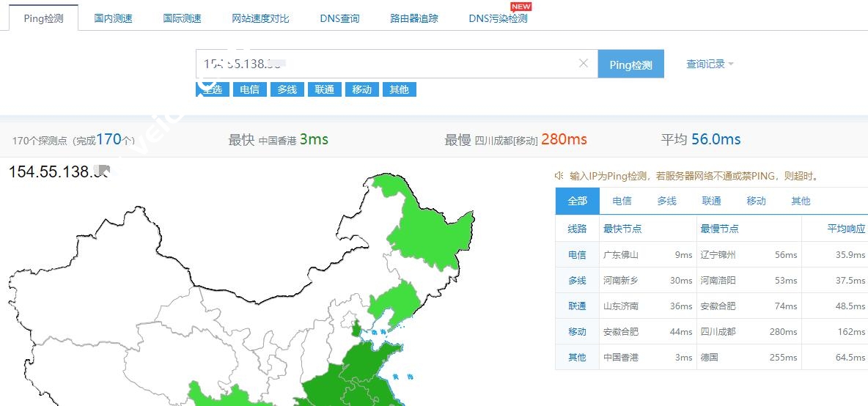Click the 联通 row label in the table
The image size is (868, 406).
pyautogui.click(x=577, y=306)
